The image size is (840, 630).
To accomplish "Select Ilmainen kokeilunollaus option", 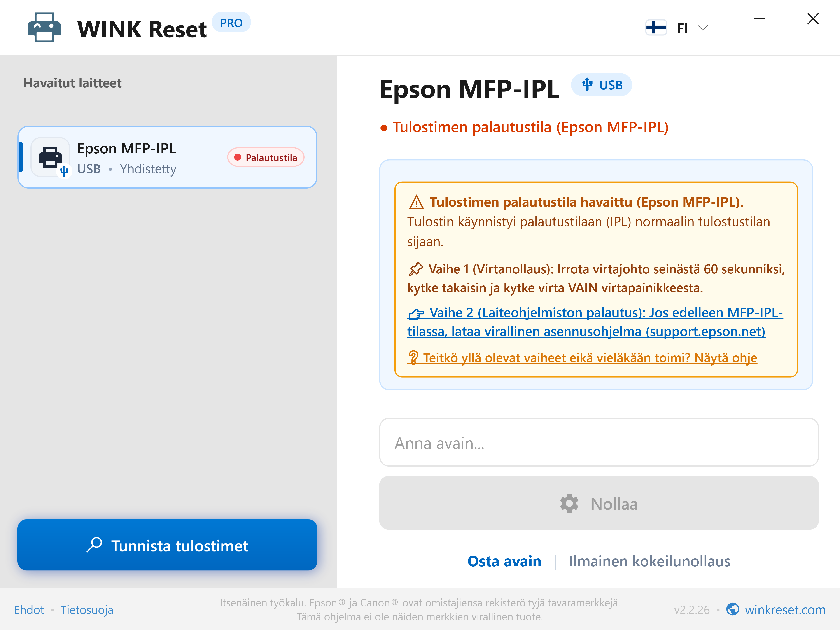I will 649,561.
